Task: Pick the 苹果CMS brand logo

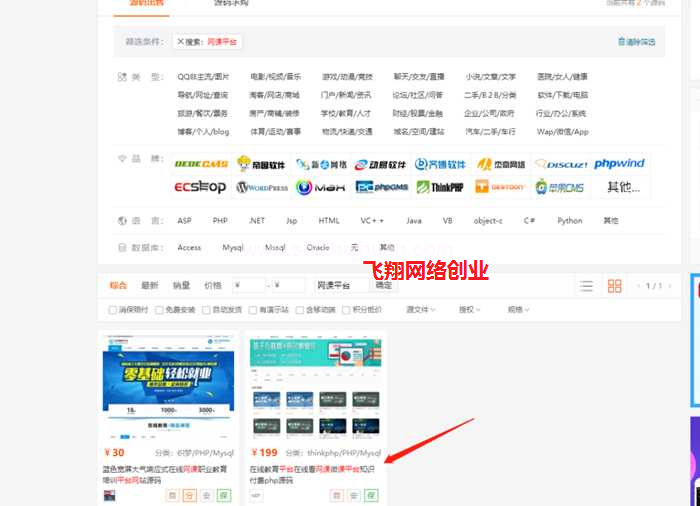Action: pyautogui.click(x=560, y=187)
